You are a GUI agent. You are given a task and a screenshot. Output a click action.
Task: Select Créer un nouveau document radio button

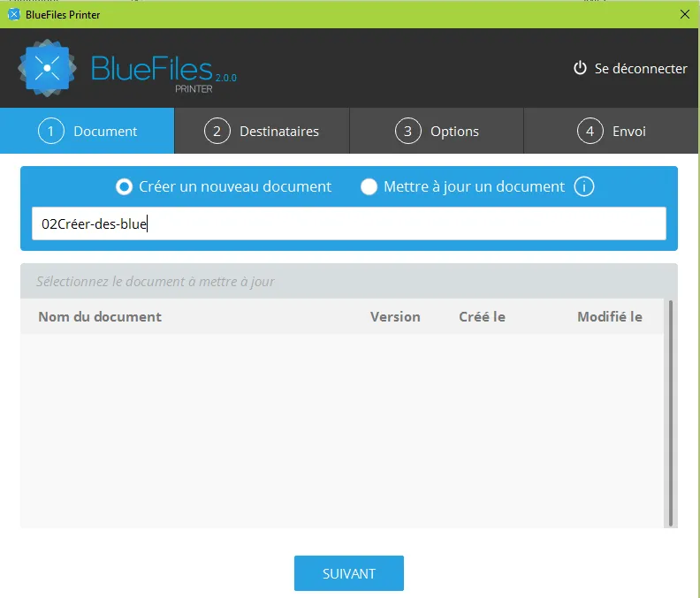click(x=124, y=186)
